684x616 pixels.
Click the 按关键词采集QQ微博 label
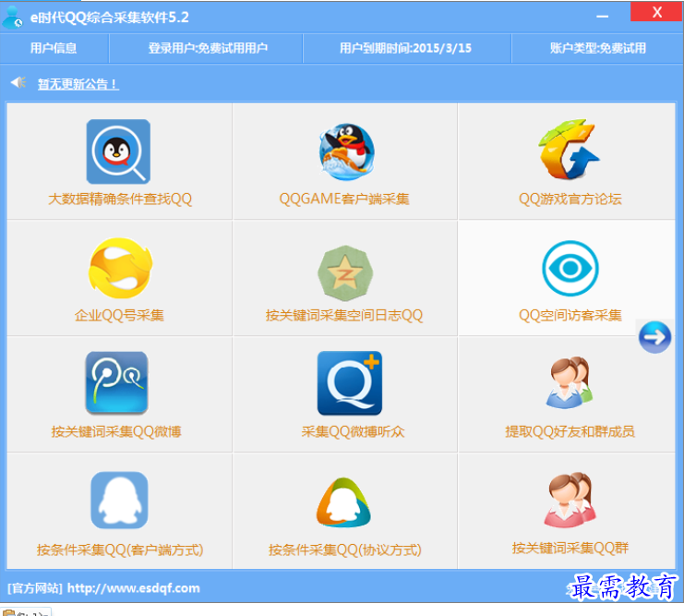pyautogui.click(x=116, y=432)
